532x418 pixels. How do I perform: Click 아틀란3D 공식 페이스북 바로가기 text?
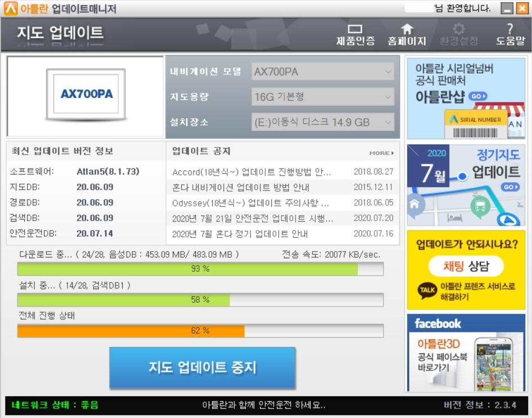coord(442,356)
